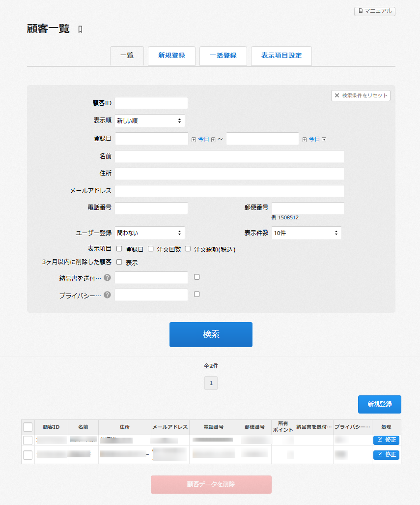Image resolution: width=420 pixels, height=505 pixels.
Task: Toggle the select-all checkbox in table header
Action: pyautogui.click(x=28, y=427)
